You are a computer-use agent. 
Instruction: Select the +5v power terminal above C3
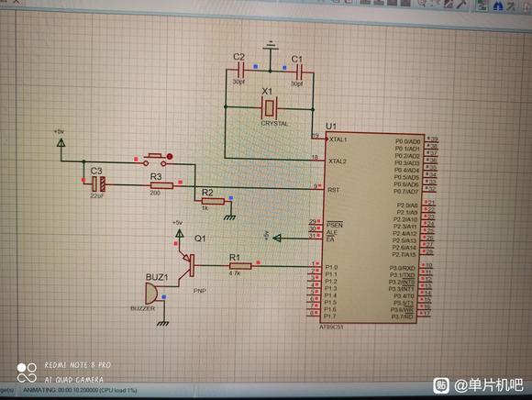pos(61,142)
